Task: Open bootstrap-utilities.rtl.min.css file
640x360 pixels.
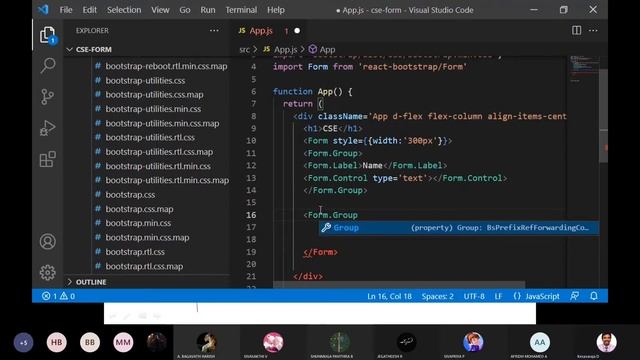Action: 158,166
